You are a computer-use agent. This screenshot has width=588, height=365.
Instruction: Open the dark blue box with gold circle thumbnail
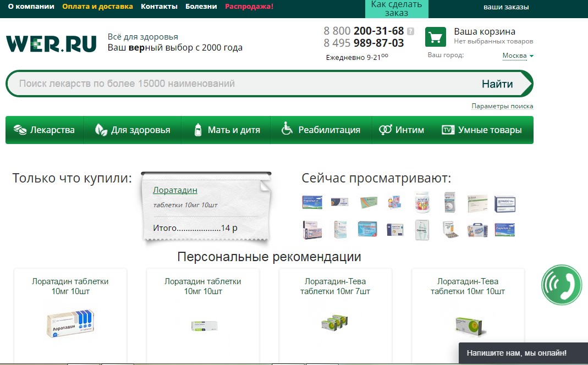coord(395,229)
